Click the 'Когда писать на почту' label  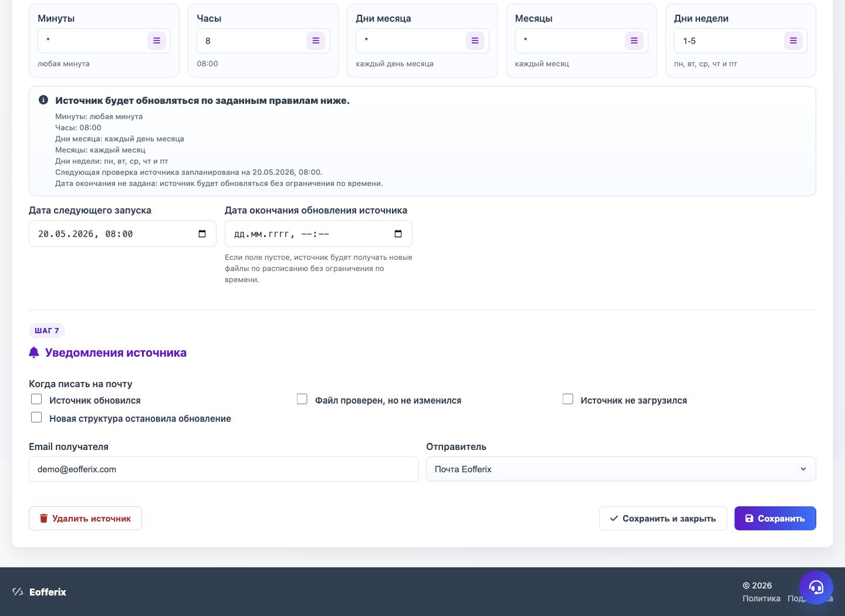80,384
